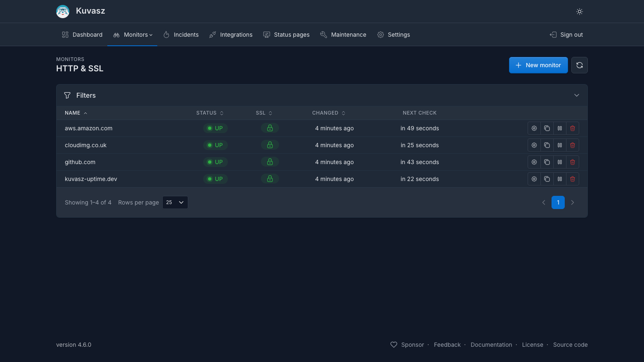Image resolution: width=644 pixels, height=362 pixels.
Task: Select page 1 in pagination
Action: pyautogui.click(x=558, y=202)
